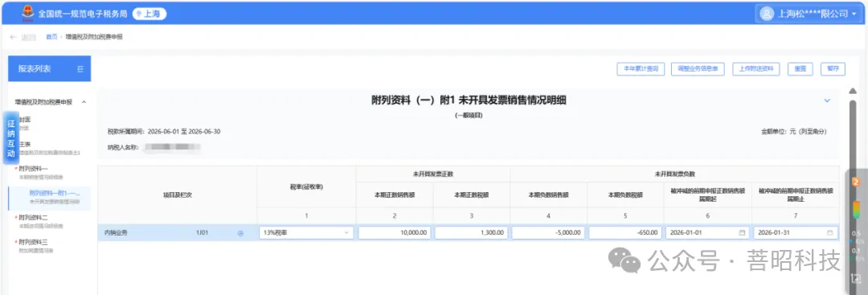868x295 pixels.
Task: Click the 调整业务信息表 button
Action: [698, 69]
